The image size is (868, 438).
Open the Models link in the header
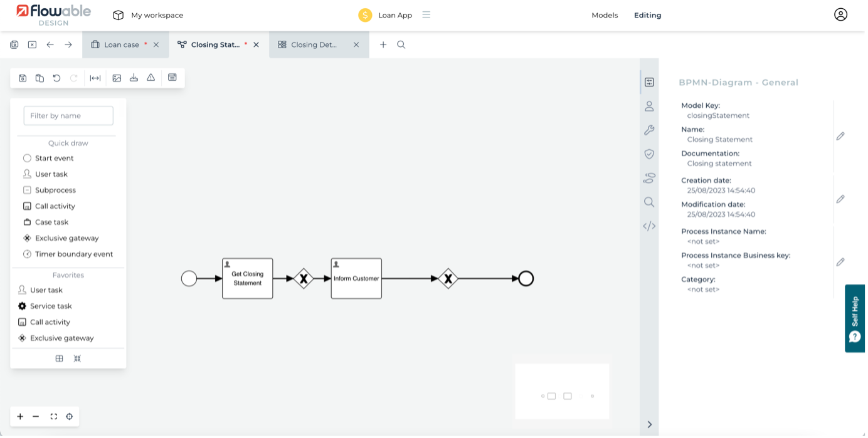pyautogui.click(x=605, y=15)
